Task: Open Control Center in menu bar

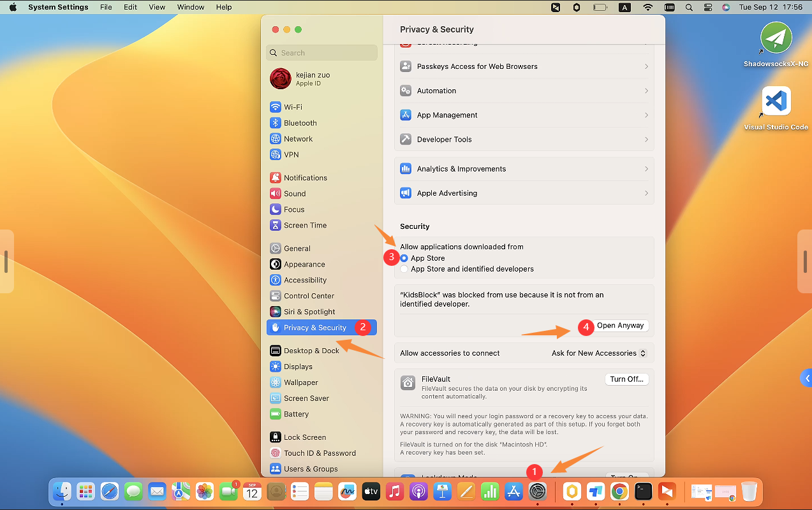Action: [708, 7]
